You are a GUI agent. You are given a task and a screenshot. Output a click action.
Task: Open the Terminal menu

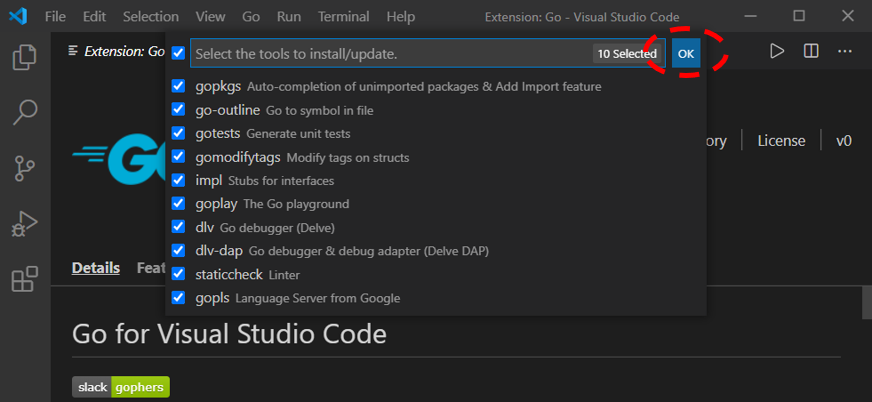coord(344,17)
